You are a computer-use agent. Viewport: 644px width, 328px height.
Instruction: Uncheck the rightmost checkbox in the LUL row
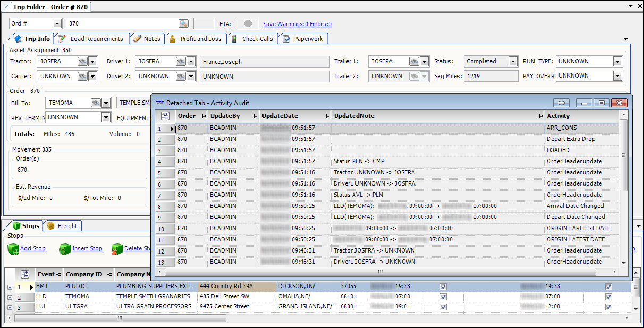608,307
